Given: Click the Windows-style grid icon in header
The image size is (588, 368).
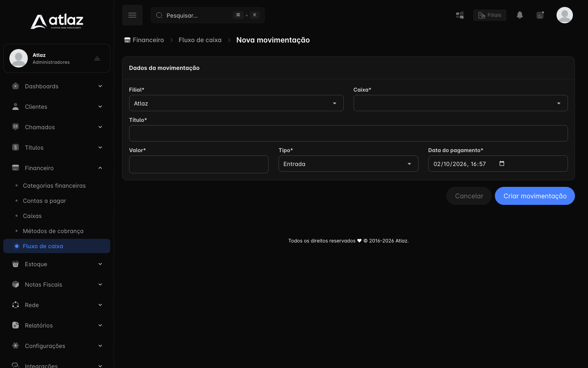Looking at the screenshot, I should coord(460,15).
